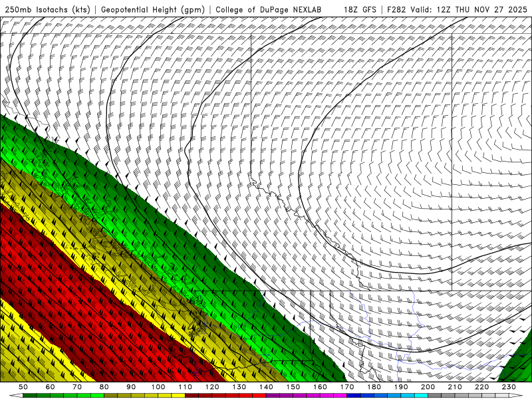Click the '120' label on the color scale
The image size is (532, 399).
tap(212, 387)
